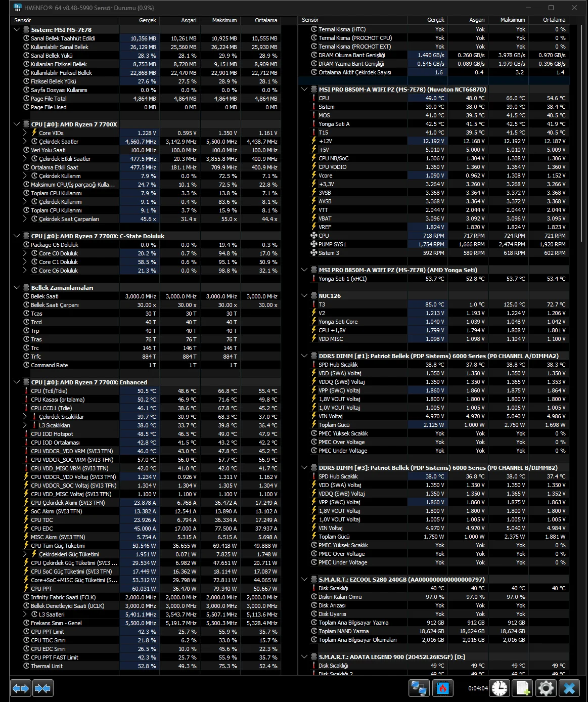Click the thermometer icon beside CPU (Tctl/Tdie)

[26, 391]
